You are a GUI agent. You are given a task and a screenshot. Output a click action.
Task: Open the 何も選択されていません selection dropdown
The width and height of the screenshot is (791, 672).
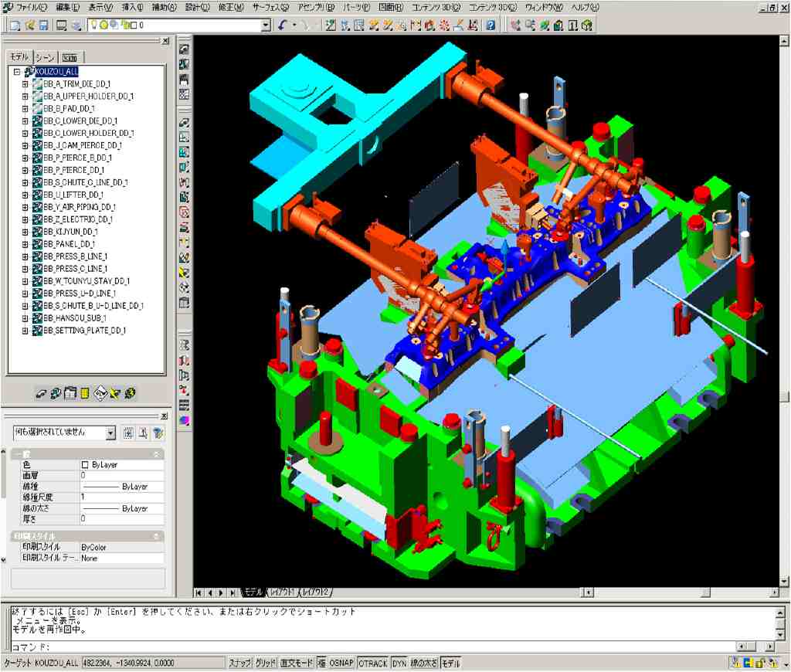[110, 433]
